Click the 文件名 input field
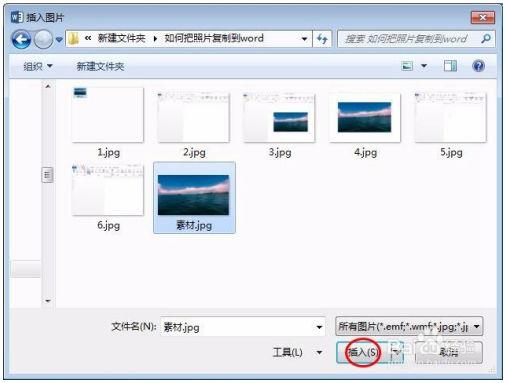This screenshot has width=506, height=383. click(242, 327)
